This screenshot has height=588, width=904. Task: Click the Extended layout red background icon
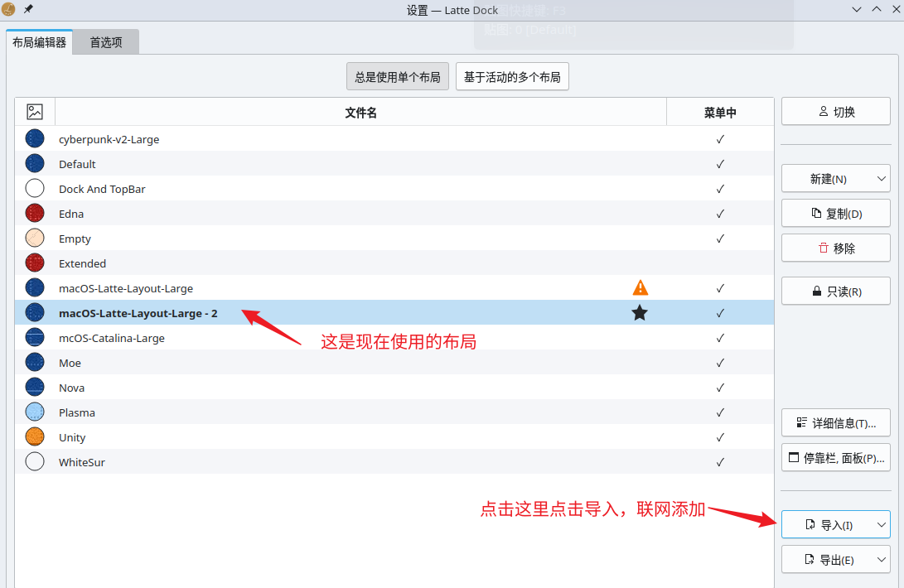click(35, 263)
